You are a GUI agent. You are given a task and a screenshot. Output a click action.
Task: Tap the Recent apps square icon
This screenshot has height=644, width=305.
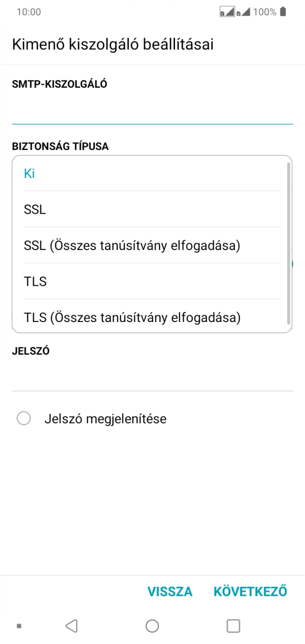pos(233,625)
